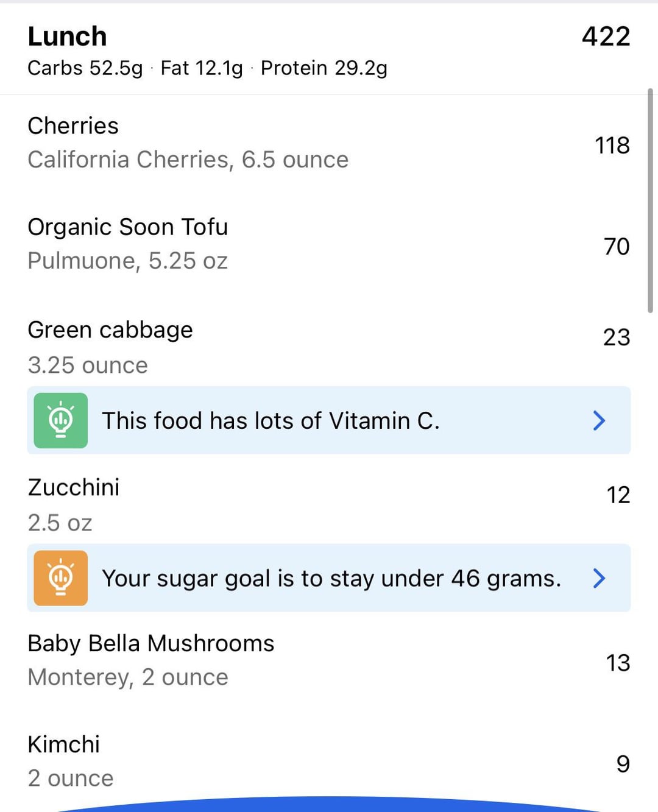Tap the orange sugar goal lightbulb icon
This screenshot has height=812, width=658.
tap(60, 577)
